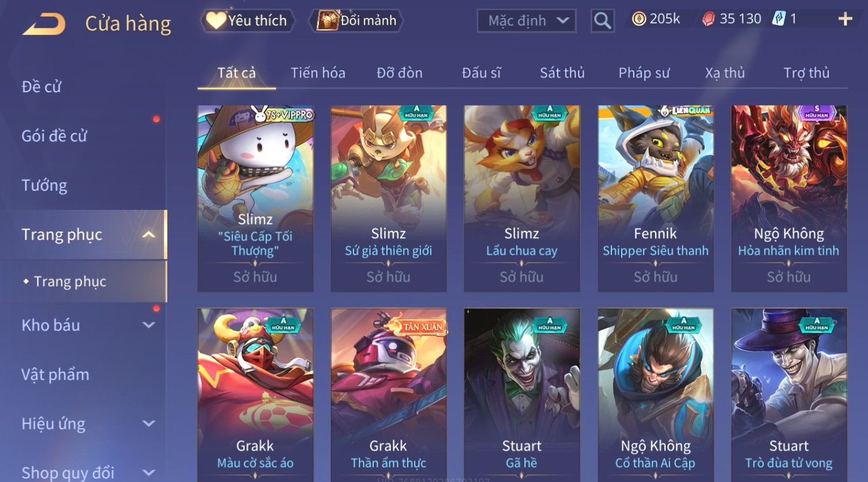Screen dimensions: 868x482
Task: Tap the plus icon to add currency
Action: tap(845, 19)
